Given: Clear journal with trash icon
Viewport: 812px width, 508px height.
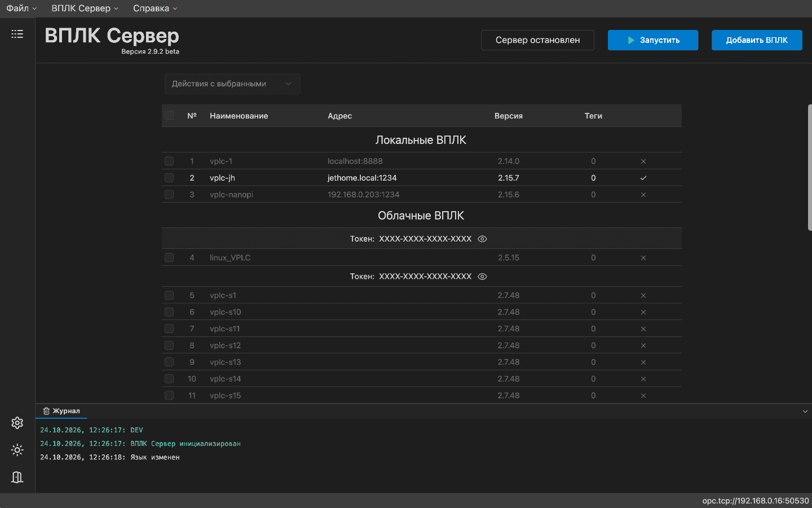Looking at the screenshot, I should (x=46, y=411).
